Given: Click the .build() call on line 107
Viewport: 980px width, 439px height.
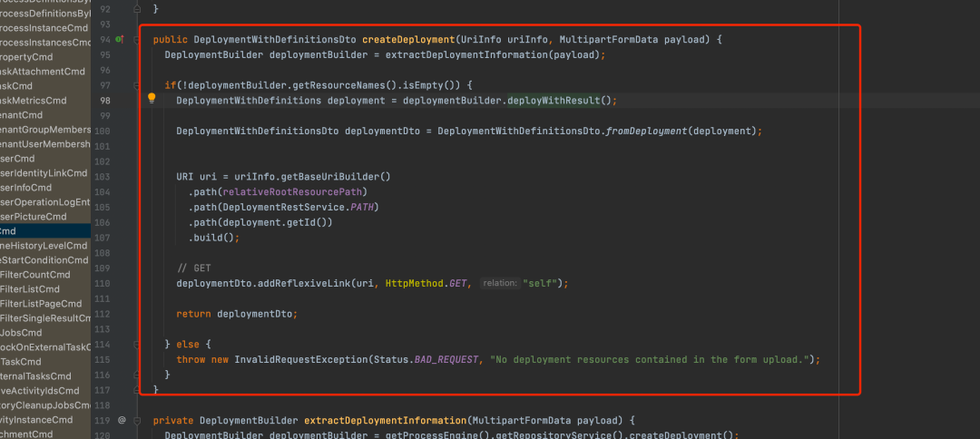Looking at the screenshot, I should coord(211,238).
